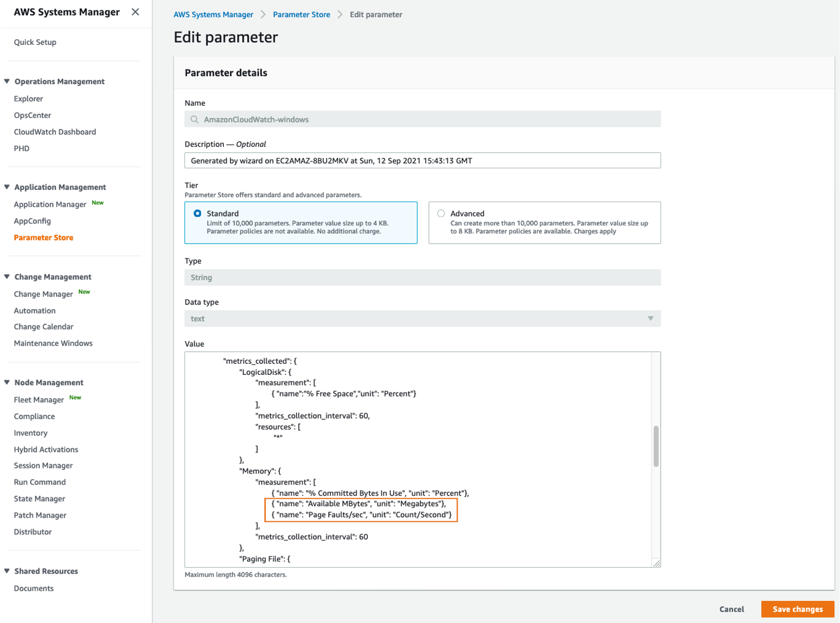Open the Data type dropdown
840x623 pixels.
[x=423, y=318]
